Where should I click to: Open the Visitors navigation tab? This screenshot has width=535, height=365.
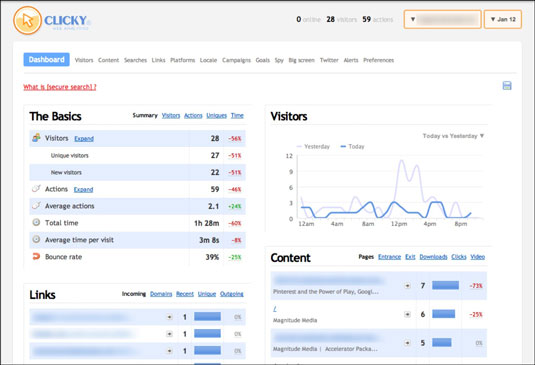pyautogui.click(x=84, y=60)
